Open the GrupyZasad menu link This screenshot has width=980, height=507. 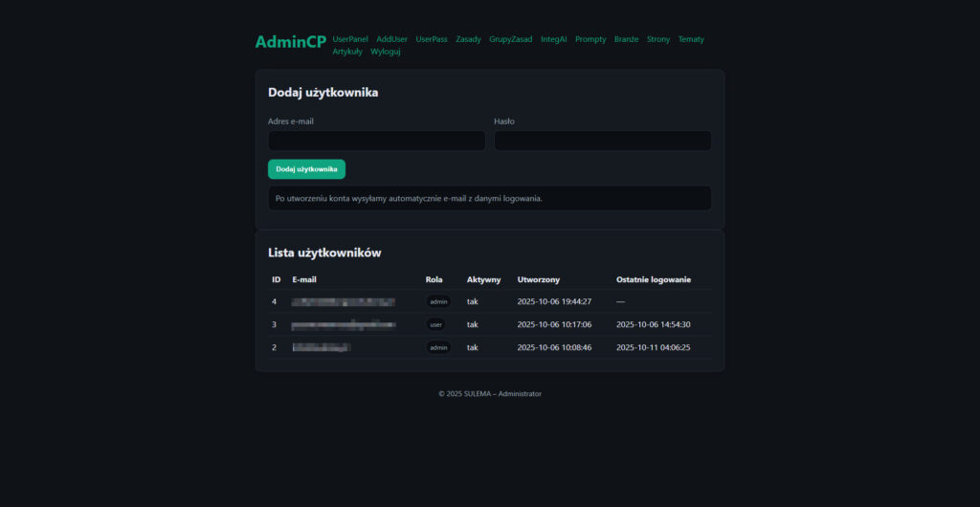tap(510, 39)
